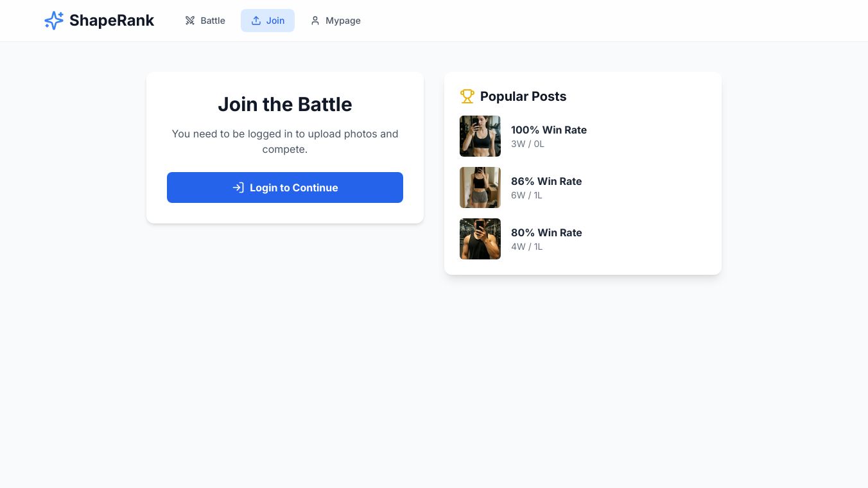Select the Join tab label
868x488 pixels.
tap(275, 21)
